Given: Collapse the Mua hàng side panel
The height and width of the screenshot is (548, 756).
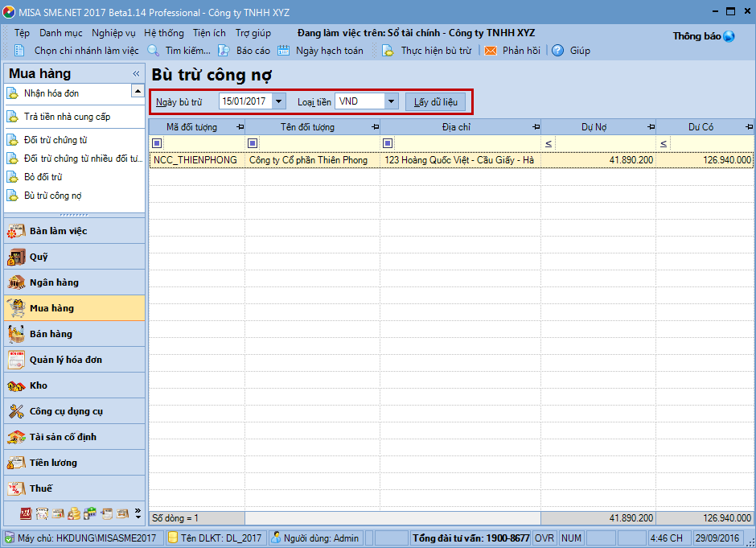Looking at the screenshot, I should 136,73.
